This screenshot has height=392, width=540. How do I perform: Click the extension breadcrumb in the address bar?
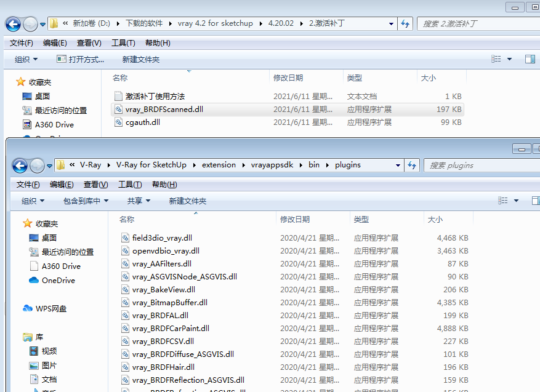click(x=219, y=165)
